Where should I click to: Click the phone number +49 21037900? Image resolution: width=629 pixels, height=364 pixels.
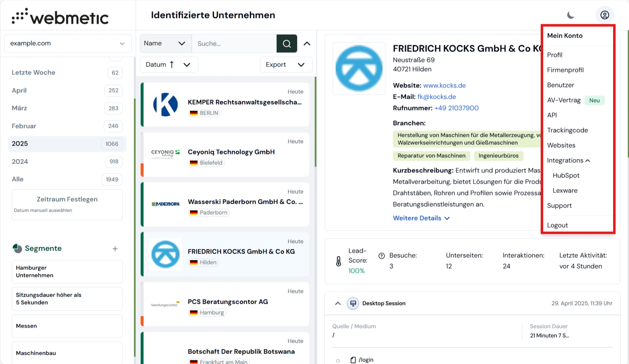tap(457, 108)
